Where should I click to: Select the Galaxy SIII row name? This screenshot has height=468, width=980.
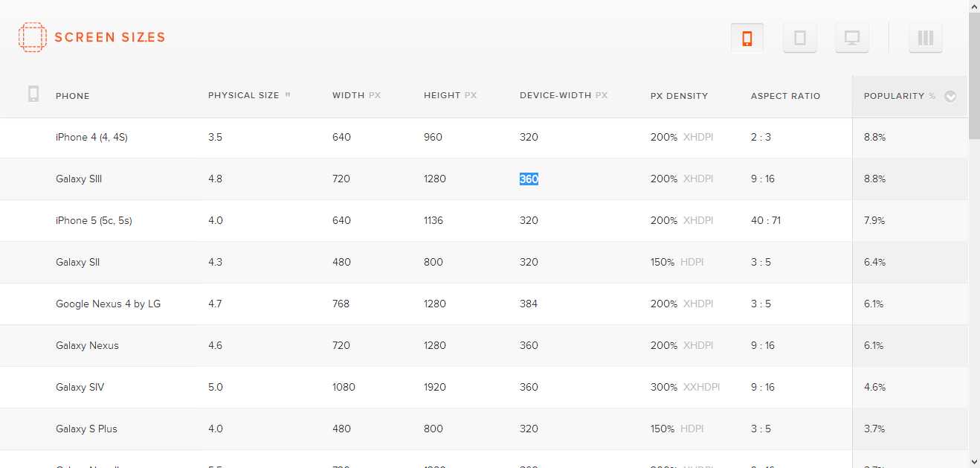[78, 179]
